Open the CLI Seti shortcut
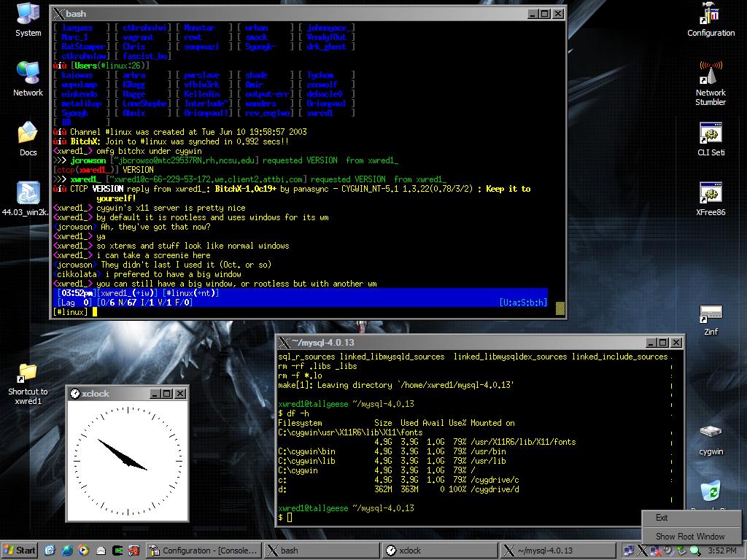Screen dimensions: 747x560 click(x=711, y=139)
